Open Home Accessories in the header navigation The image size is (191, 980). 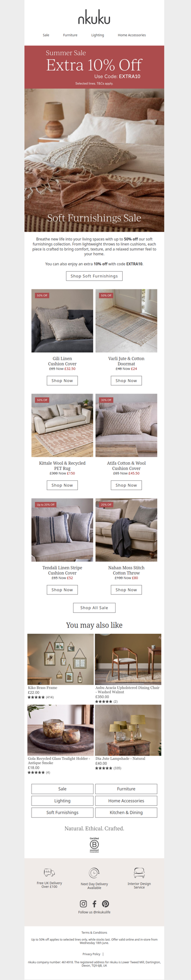point(132,35)
